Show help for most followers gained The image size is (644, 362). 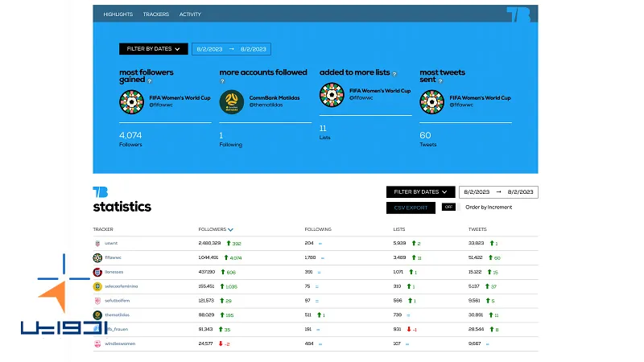coord(150,81)
